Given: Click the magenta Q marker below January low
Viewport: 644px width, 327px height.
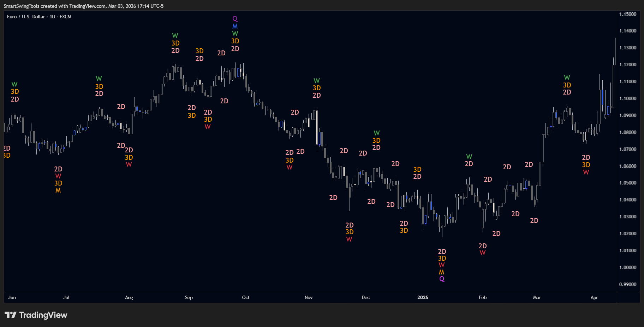Looking at the screenshot, I should [x=442, y=279].
